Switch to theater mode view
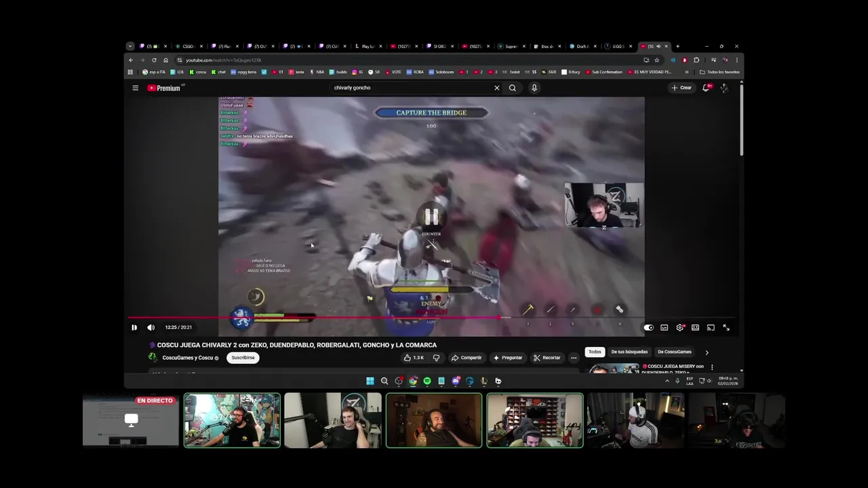Screen dimensions: 868x488 click(695, 327)
